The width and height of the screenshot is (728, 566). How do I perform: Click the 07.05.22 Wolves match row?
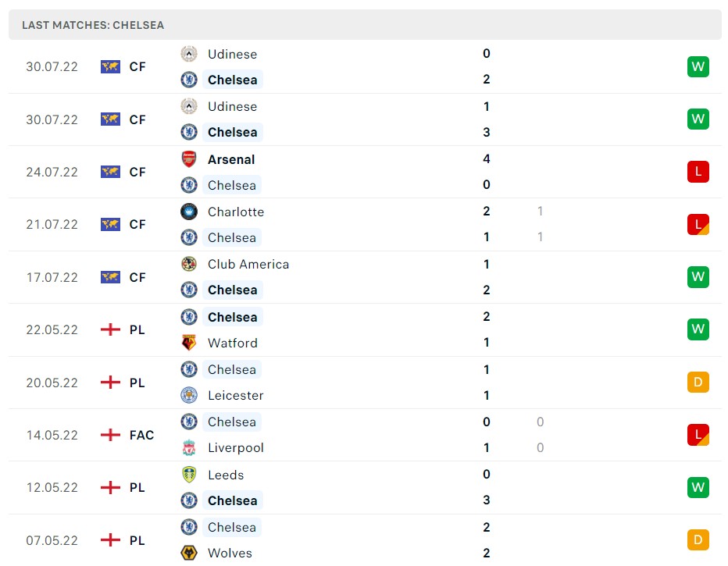pyautogui.click(x=364, y=539)
